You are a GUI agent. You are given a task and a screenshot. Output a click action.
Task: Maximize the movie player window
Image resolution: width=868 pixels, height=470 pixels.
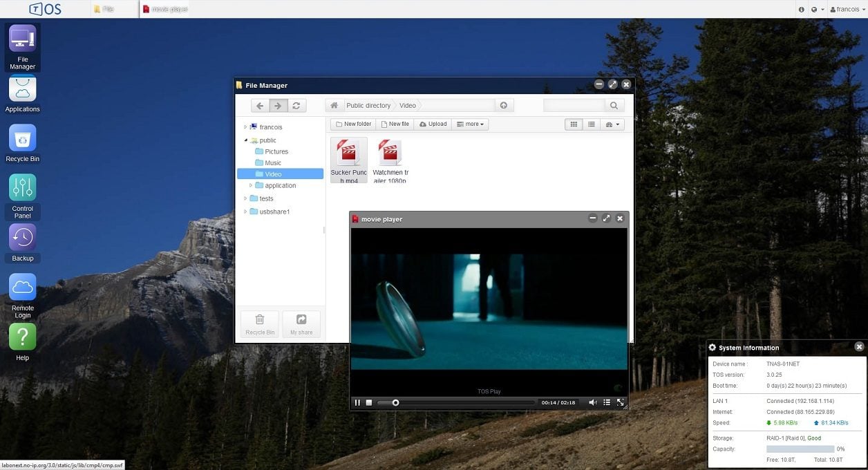606,218
